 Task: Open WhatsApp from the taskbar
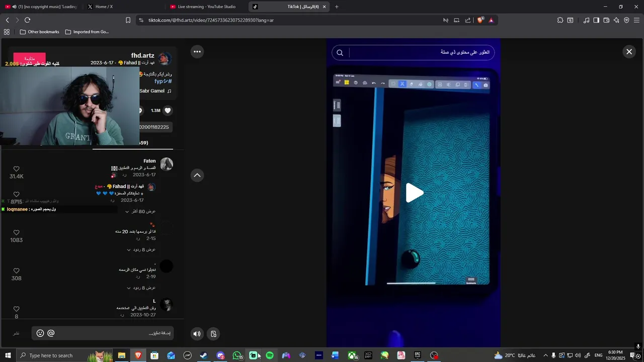click(x=237, y=355)
